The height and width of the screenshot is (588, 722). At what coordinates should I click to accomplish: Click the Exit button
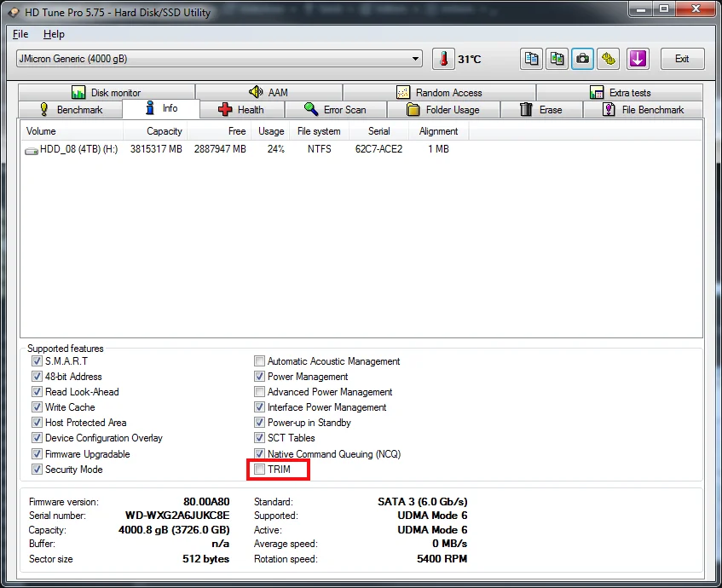point(683,59)
